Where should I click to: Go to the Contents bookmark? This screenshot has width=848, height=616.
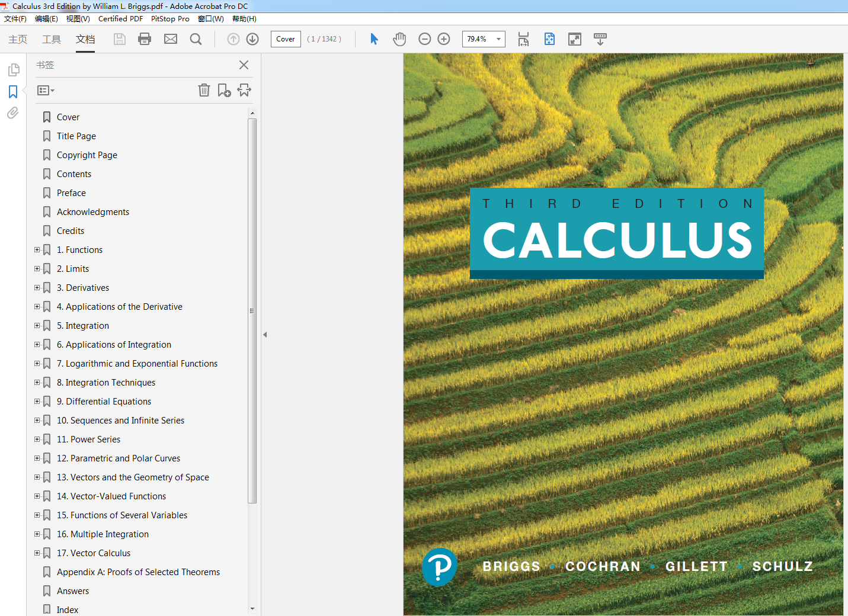(x=74, y=174)
